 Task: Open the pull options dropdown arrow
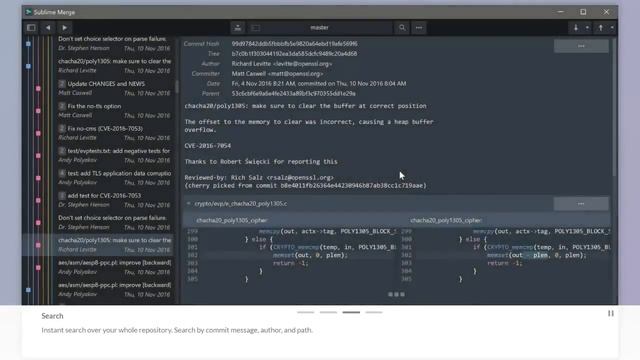pos(587,28)
